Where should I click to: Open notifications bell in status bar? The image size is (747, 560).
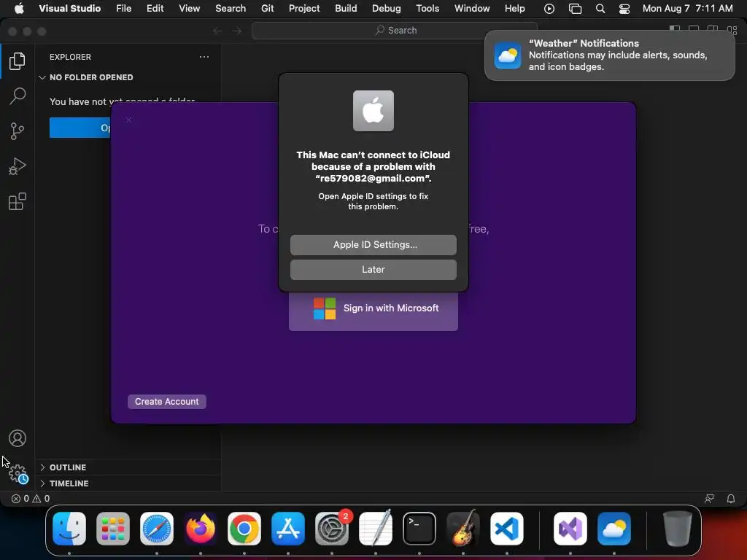(730, 499)
